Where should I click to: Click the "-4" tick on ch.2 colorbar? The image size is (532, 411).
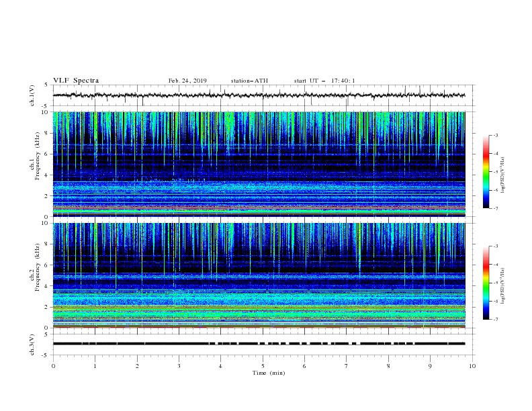(x=495, y=265)
